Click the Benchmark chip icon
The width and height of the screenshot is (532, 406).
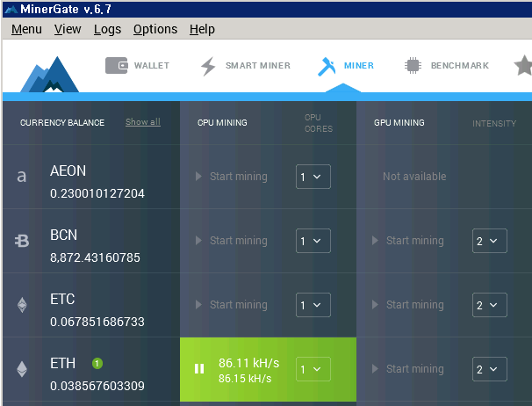[x=413, y=65]
